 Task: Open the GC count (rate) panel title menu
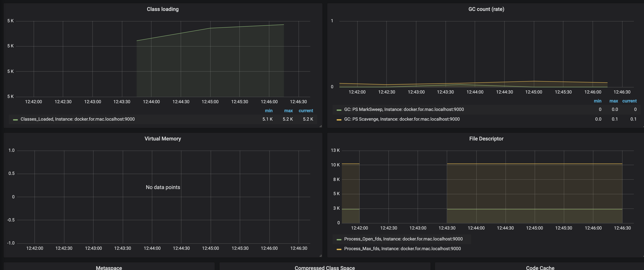[x=486, y=9]
